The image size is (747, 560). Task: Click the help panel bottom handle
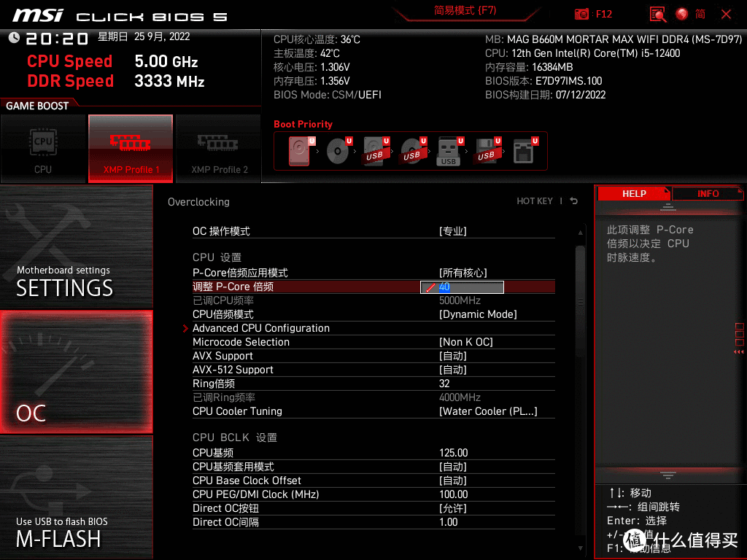tap(667, 475)
